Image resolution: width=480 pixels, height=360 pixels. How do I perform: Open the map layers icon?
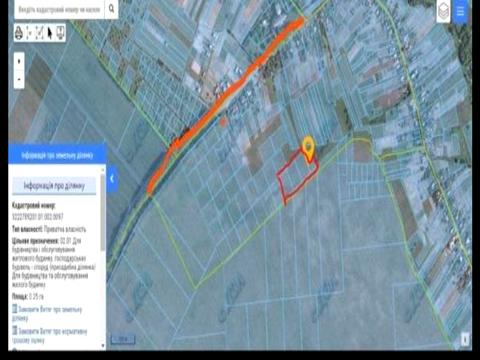click(x=444, y=11)
